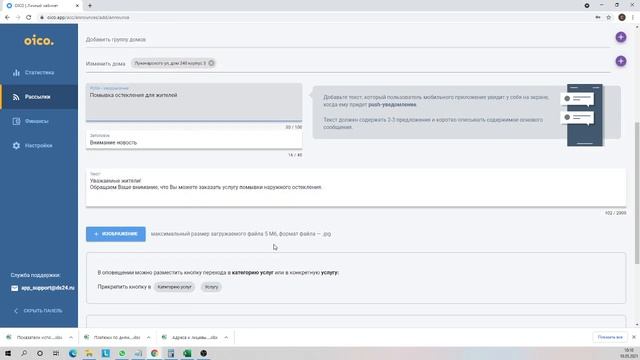The image size is (640, 360).
Task: Open the Chrome profile avatar
Action: coord(622,17)
